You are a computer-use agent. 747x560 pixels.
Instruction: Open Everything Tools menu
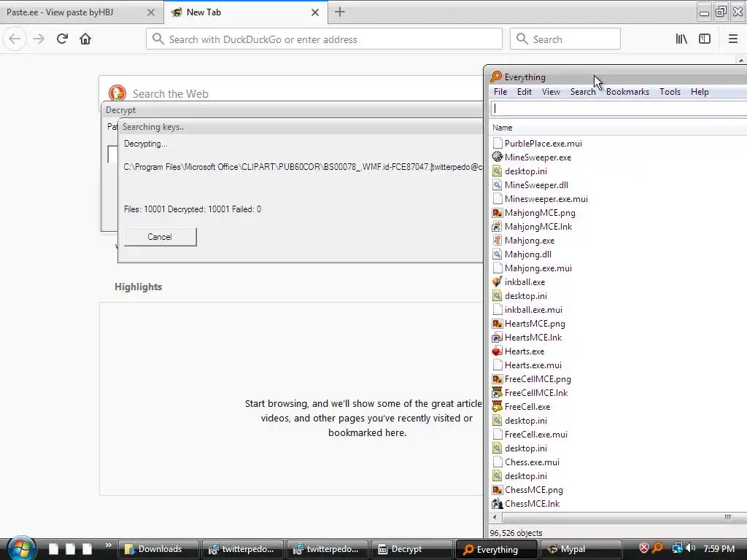click(x=670, y=92)
